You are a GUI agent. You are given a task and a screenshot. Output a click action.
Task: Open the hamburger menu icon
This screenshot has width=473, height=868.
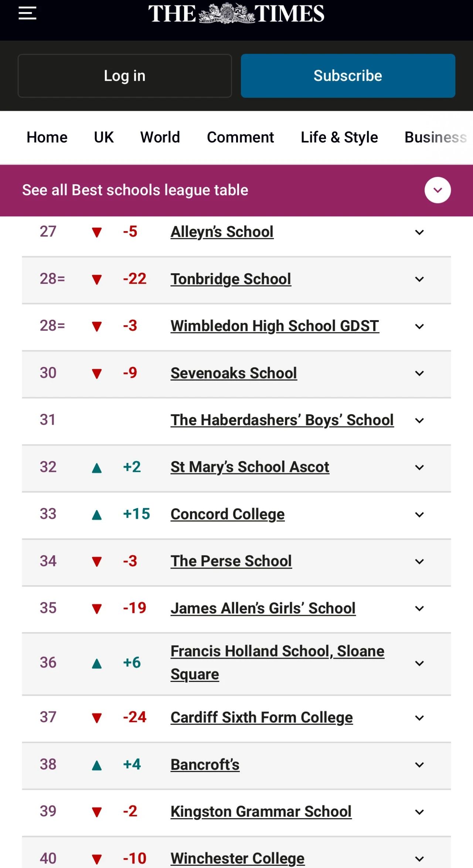pyautogui.click(x=27, y=13)
